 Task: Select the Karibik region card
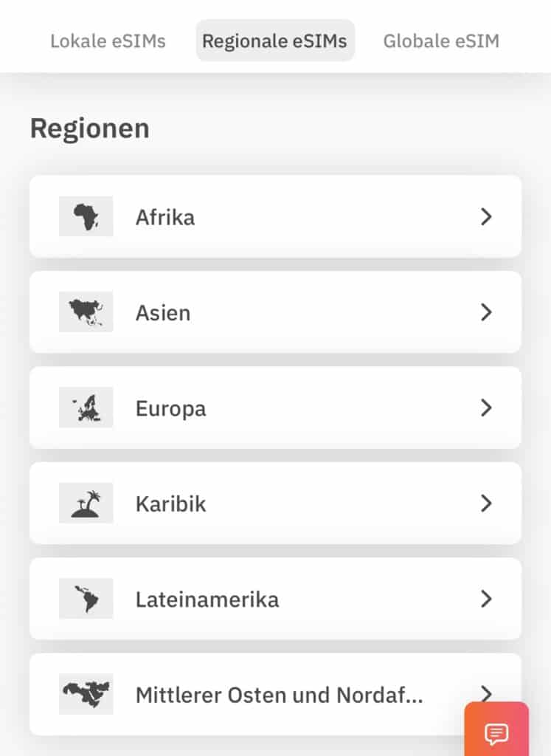(276, 504)
